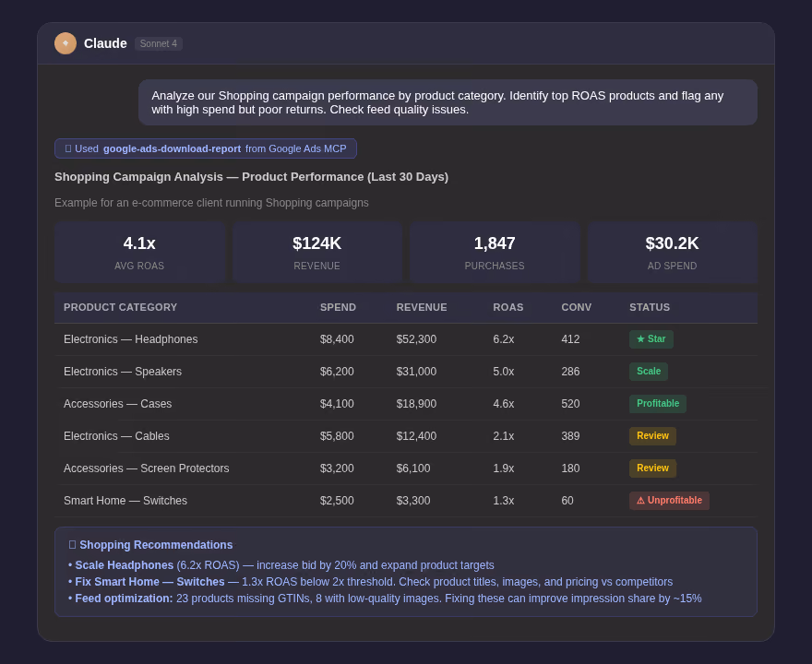Select the 1,847 Purchases card

[495, 252]
